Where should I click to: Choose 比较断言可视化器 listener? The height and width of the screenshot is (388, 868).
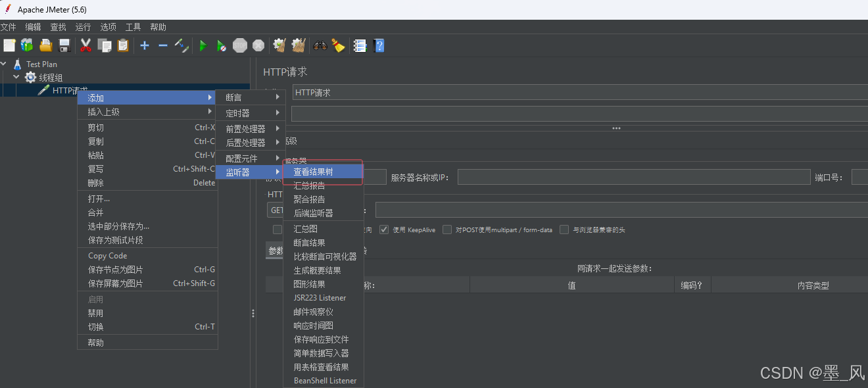pyautogui.click(x=323, y=256)
